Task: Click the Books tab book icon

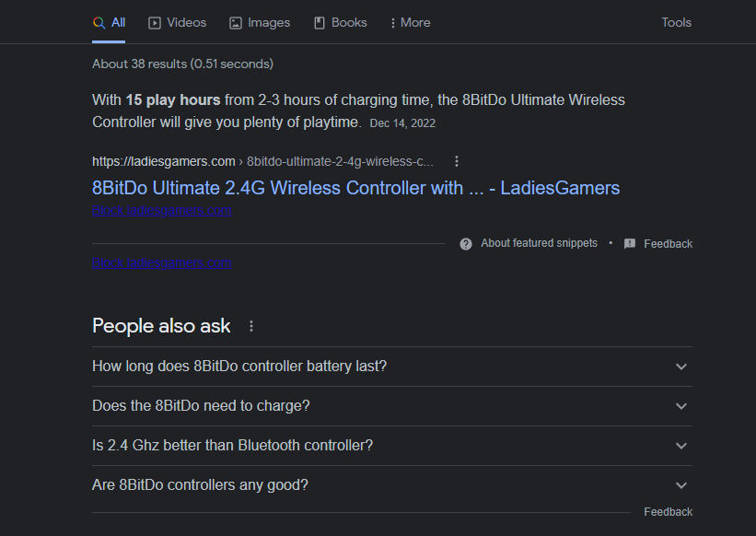Action: [320, 23]
